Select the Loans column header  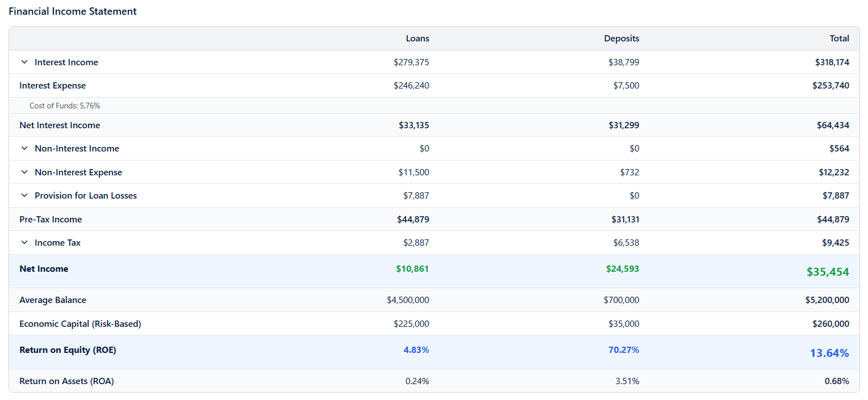coord(418,39)
